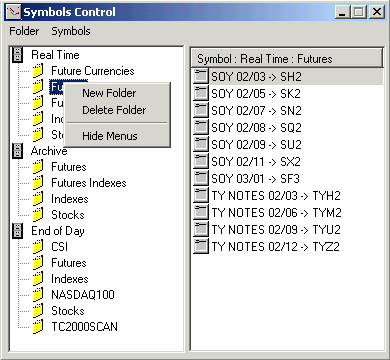Click symbol icon for SOY 02/03 -> SH2
The height and width of the screenshot is (360, 390).
(x=201, y=76)
